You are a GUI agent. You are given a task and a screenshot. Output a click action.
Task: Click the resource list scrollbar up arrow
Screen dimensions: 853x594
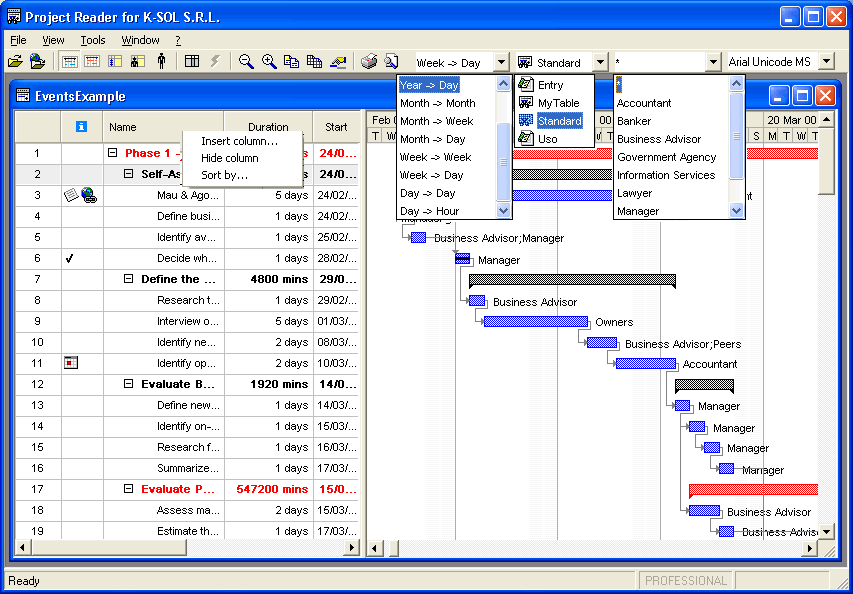click(736, 84)
